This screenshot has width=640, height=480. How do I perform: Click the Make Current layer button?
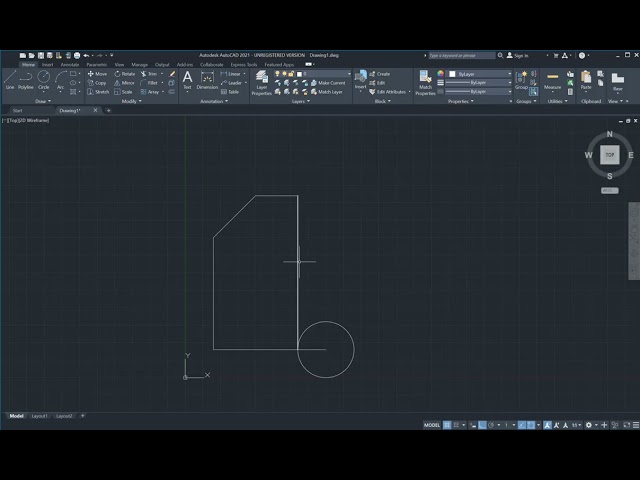coord(328,83)
